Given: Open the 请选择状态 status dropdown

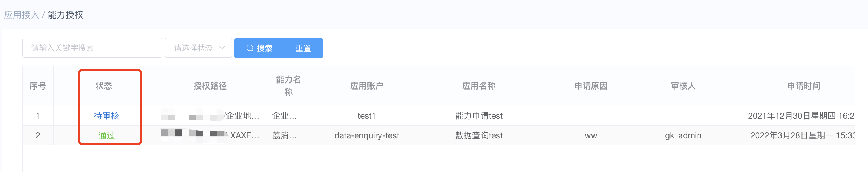Looking at the screenshot, I should [198, 48].
